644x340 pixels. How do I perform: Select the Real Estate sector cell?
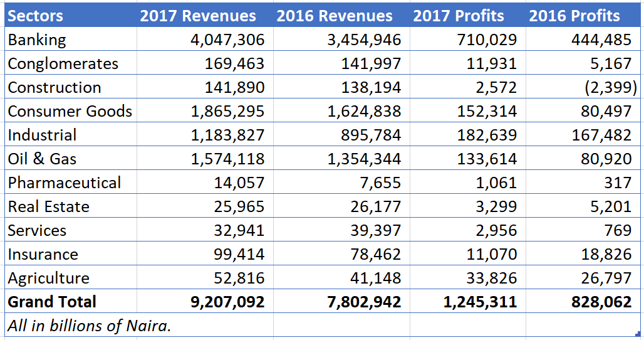click(x=48, y=207)
